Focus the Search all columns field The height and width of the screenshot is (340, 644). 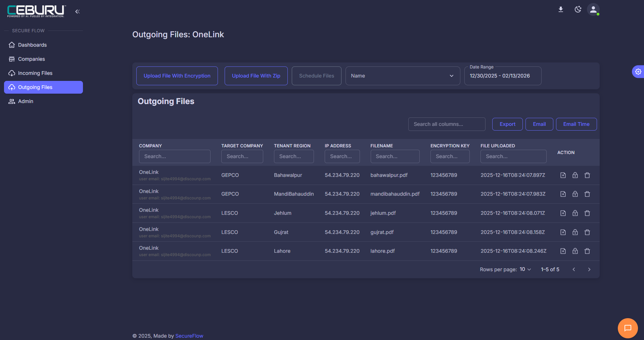tap(447, 124)
